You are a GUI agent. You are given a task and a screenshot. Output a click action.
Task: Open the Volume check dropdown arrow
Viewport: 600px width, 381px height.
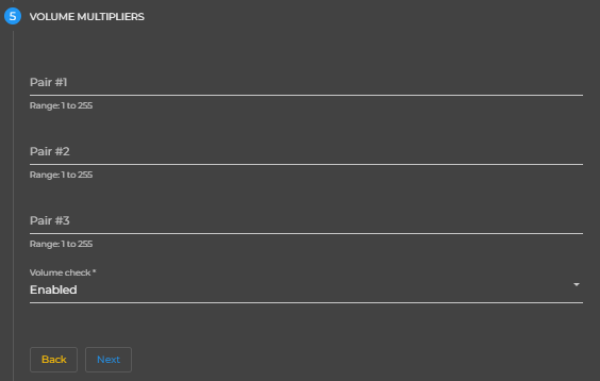pyautogui.click(x=576, y=285)
